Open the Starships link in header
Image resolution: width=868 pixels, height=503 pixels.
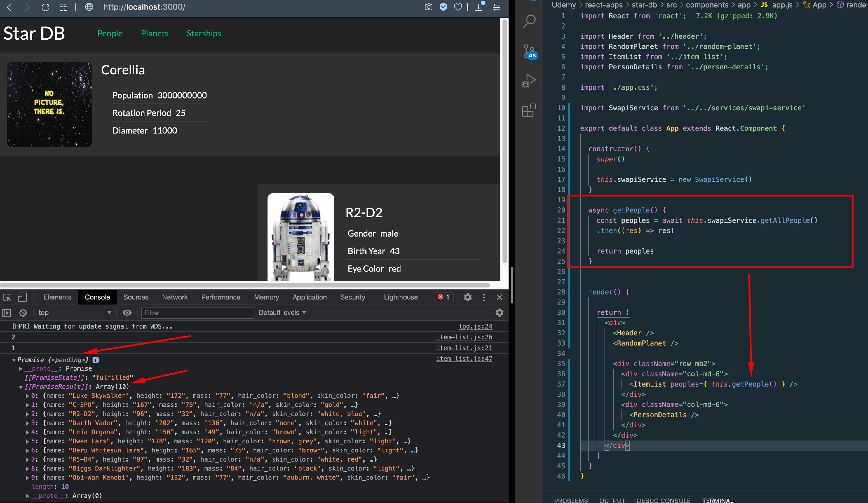203,34
